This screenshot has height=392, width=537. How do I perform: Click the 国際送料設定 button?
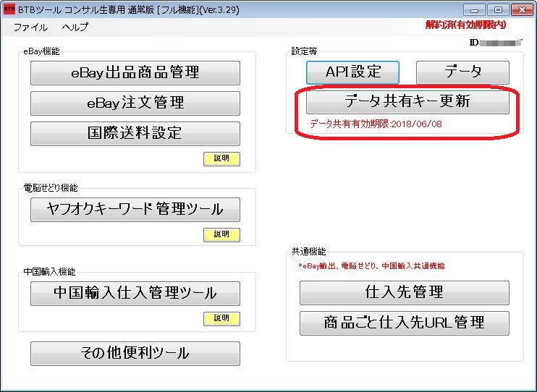tap(135, 134)
